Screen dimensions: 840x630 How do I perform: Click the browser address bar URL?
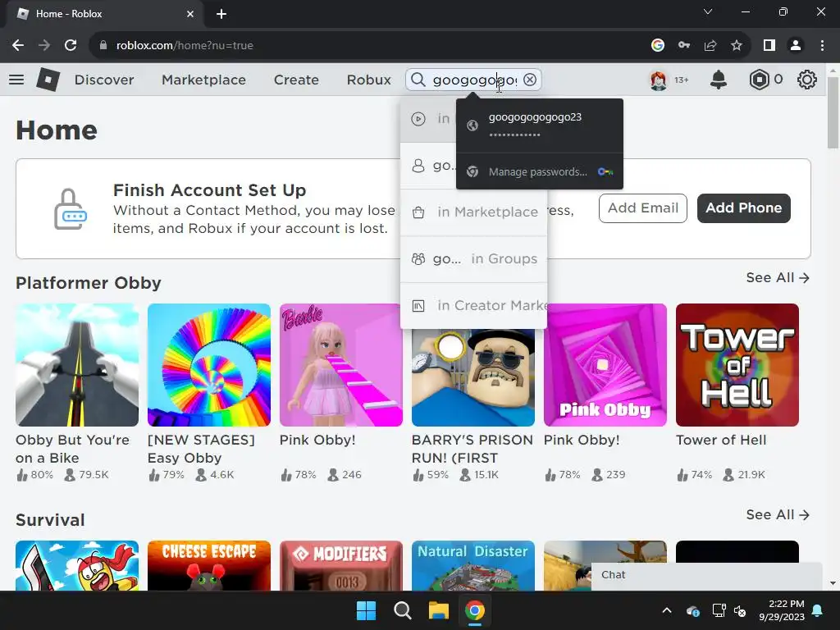pyautogui.click(x=185, y=46)
